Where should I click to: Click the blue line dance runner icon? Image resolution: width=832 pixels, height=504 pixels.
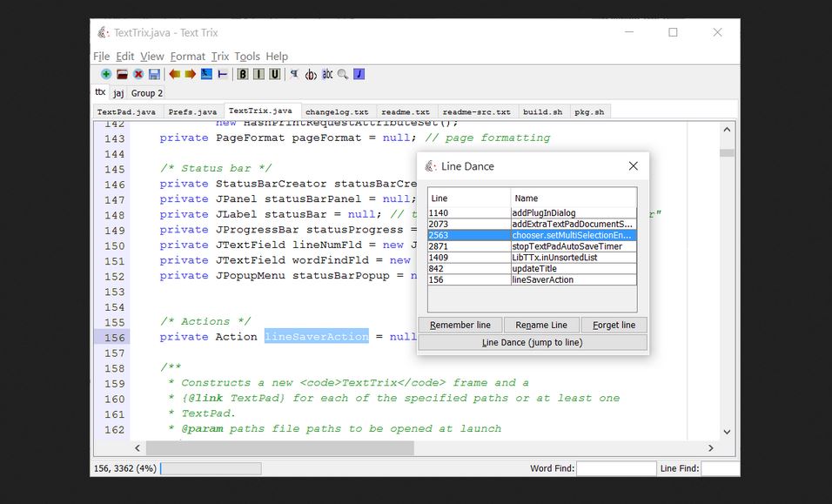(x=206, y=74)
